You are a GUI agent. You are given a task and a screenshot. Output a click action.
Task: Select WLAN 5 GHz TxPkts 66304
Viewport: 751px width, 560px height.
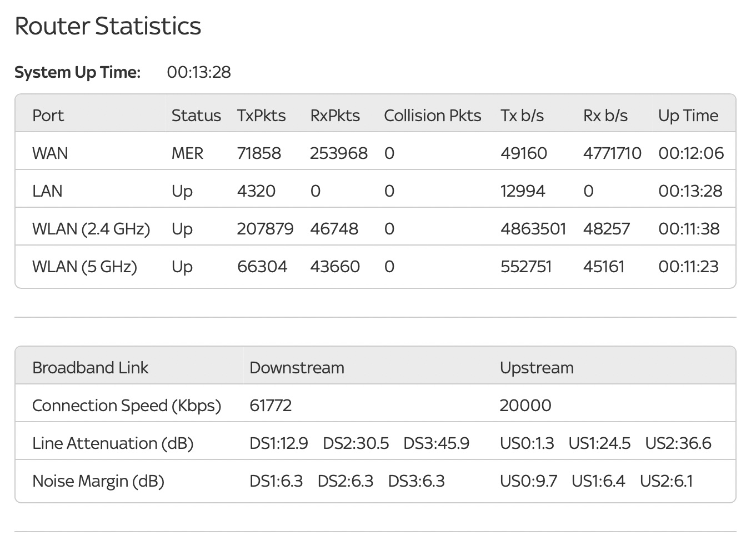(262, 267)
